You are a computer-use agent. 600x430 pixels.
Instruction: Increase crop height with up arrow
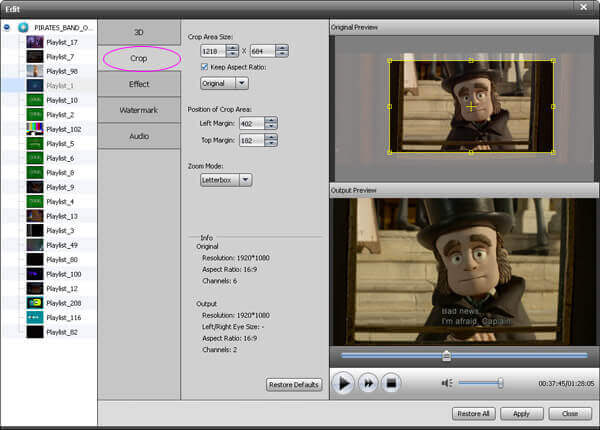click(282, 48)
